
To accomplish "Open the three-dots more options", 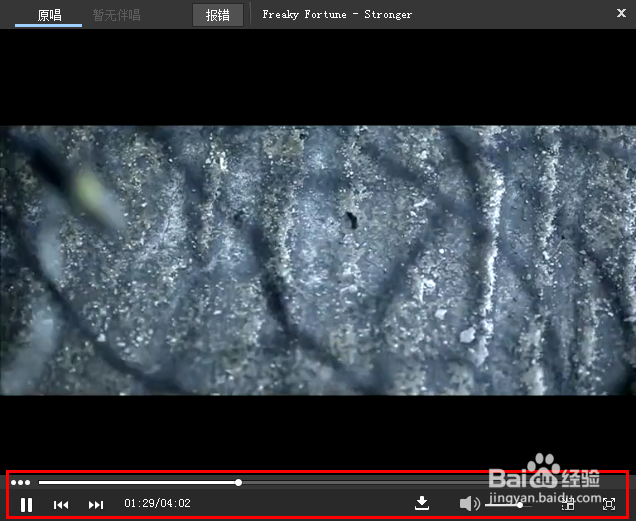I will 21,482.
